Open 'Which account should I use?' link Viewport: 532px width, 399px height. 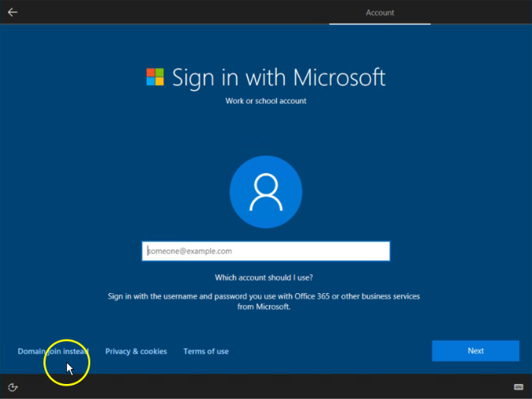pyautogui.click(x=264, y=277)
